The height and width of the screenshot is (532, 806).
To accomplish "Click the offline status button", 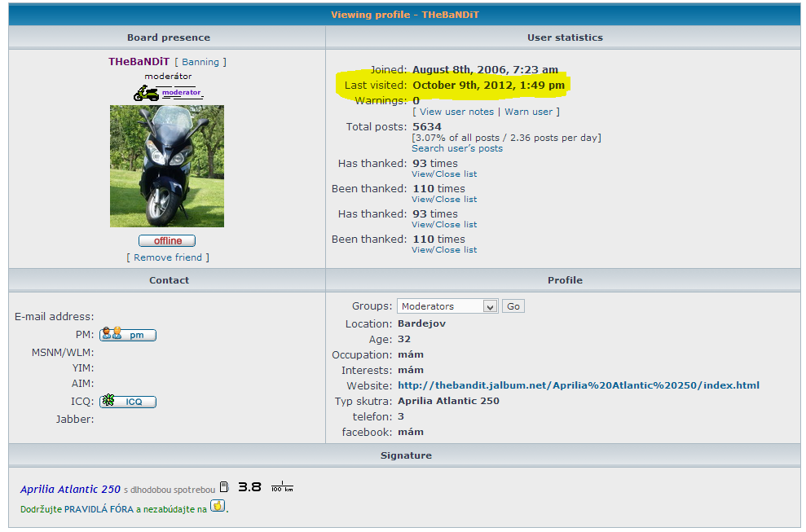I will point(167,241).
